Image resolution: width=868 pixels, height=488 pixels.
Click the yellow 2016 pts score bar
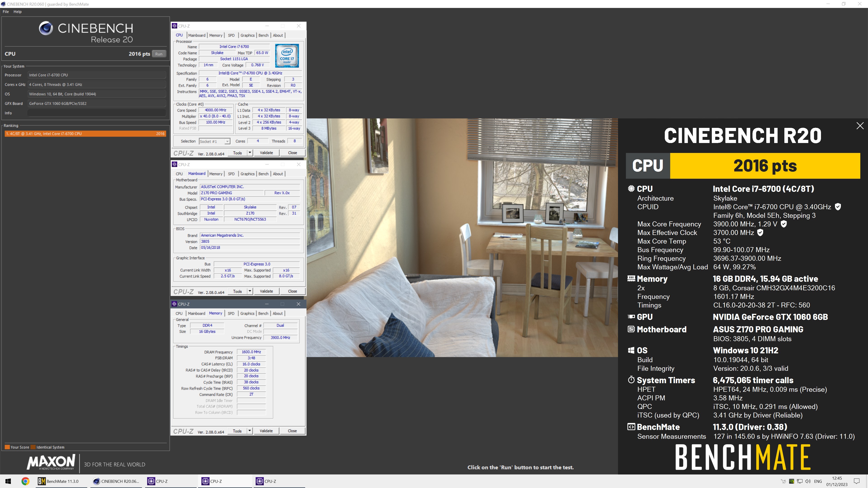tap(765, 166)
